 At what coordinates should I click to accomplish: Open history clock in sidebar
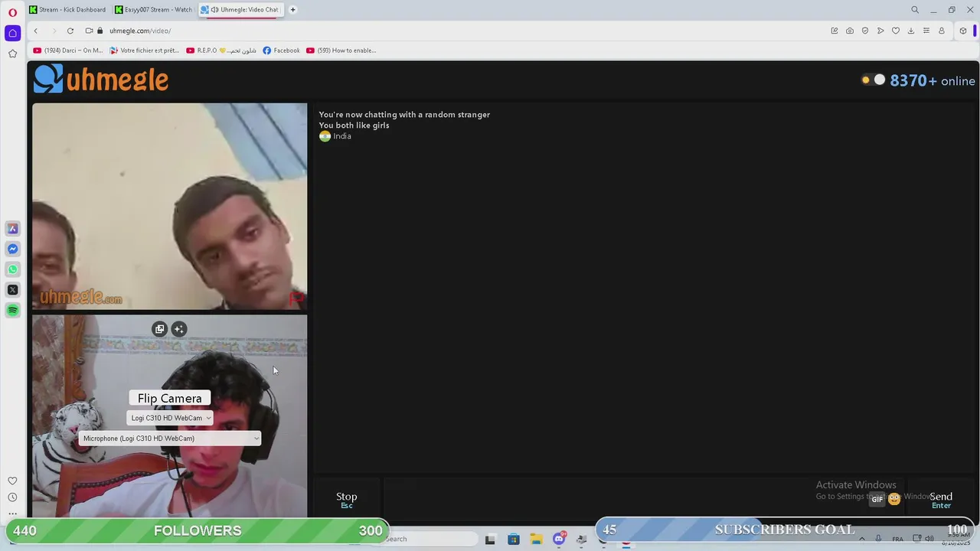coord(12,497)
